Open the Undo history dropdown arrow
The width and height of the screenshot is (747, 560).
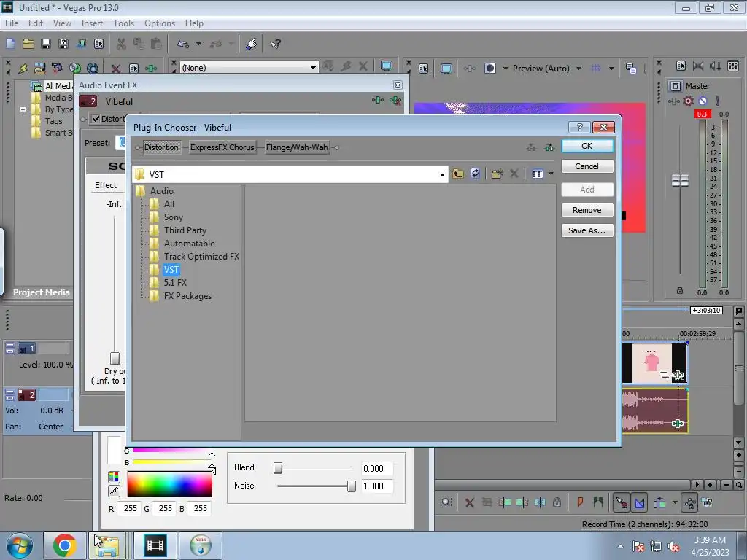[198, 44]
